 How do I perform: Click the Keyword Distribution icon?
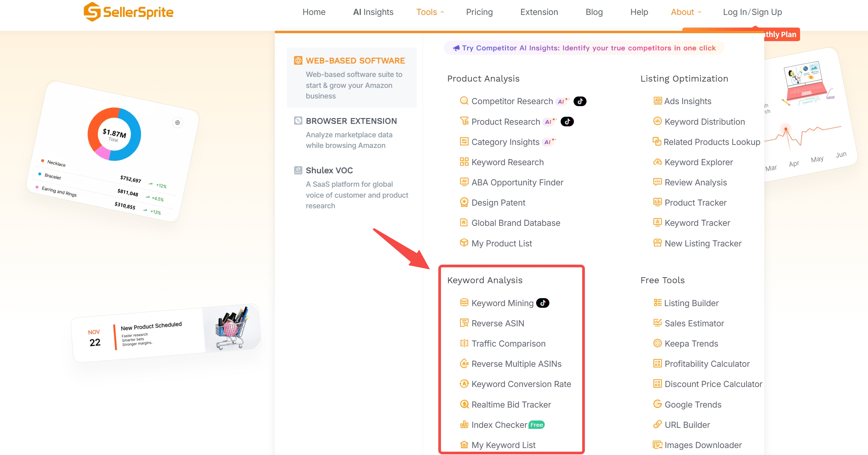[x=657, y=121]
